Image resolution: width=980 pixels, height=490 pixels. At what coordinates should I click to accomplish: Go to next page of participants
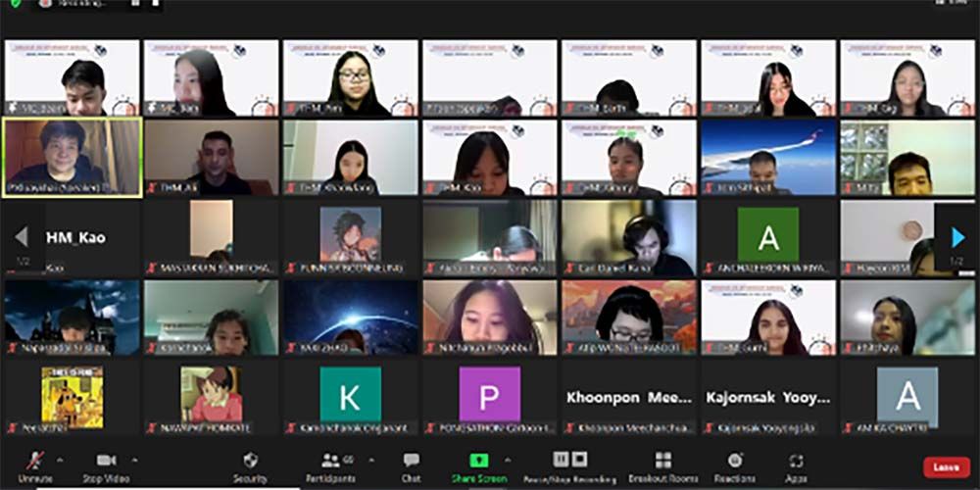(x=957, y=237)
